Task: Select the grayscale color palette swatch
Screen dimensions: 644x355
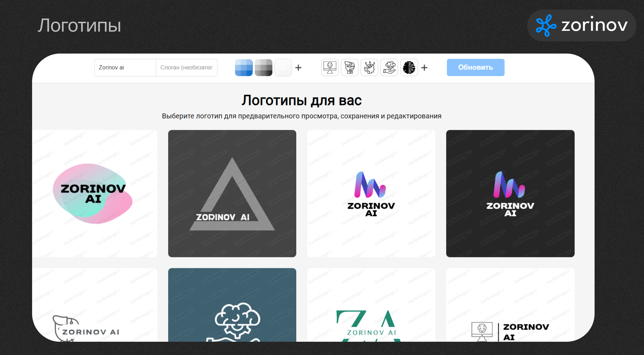Action: [263, 68]
